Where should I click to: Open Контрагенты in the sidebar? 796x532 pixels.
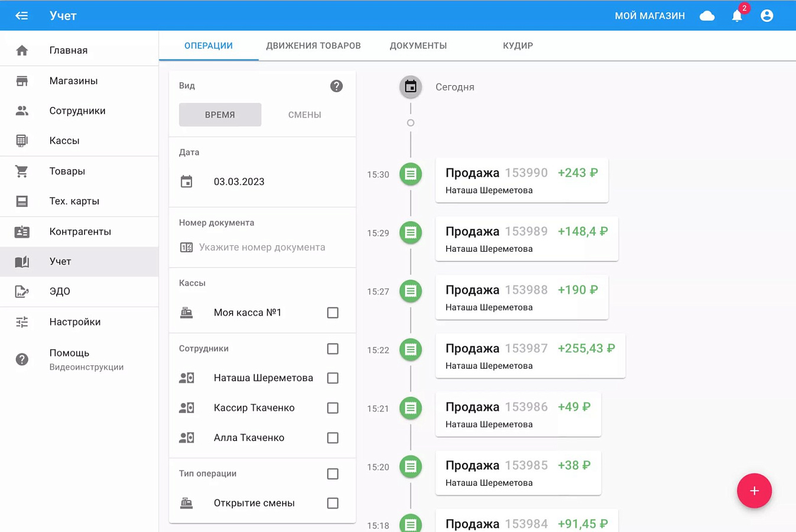click(x=79, y=232)
